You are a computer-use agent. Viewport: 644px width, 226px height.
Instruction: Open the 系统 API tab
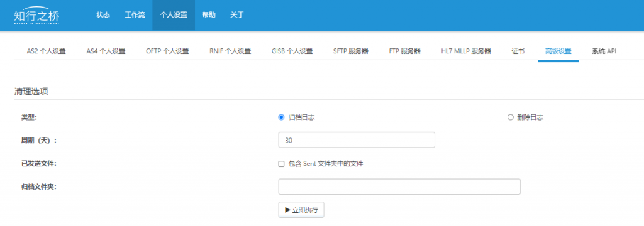coord(604,51)
